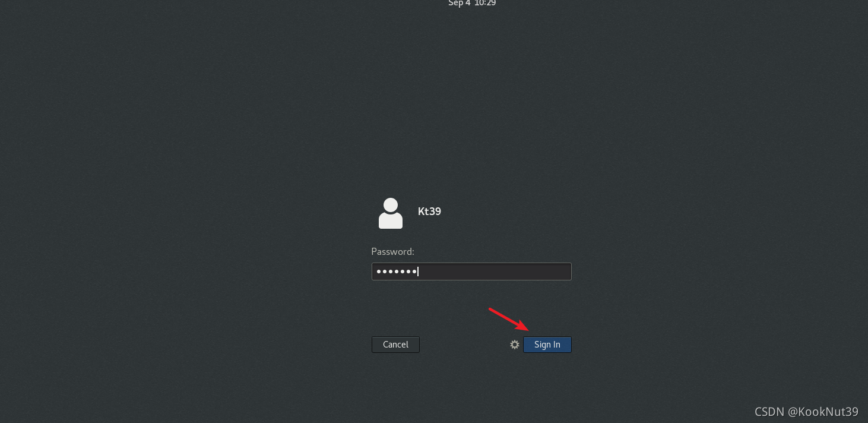
Task: Click the Kt39 username text
Action: click(429, 211)
